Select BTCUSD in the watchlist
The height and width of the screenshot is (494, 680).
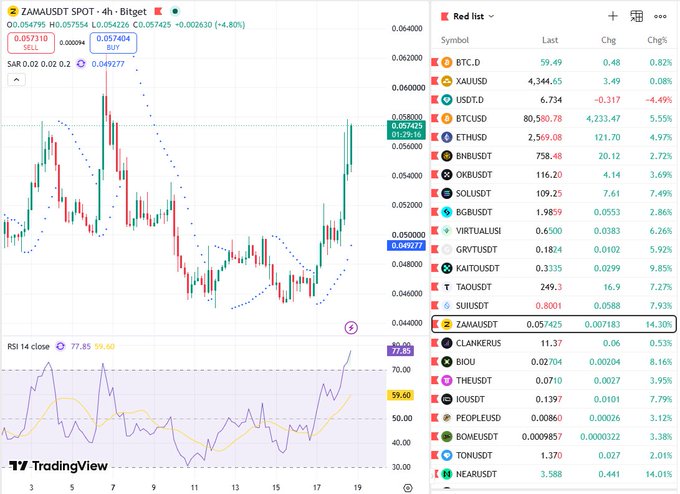553,118
